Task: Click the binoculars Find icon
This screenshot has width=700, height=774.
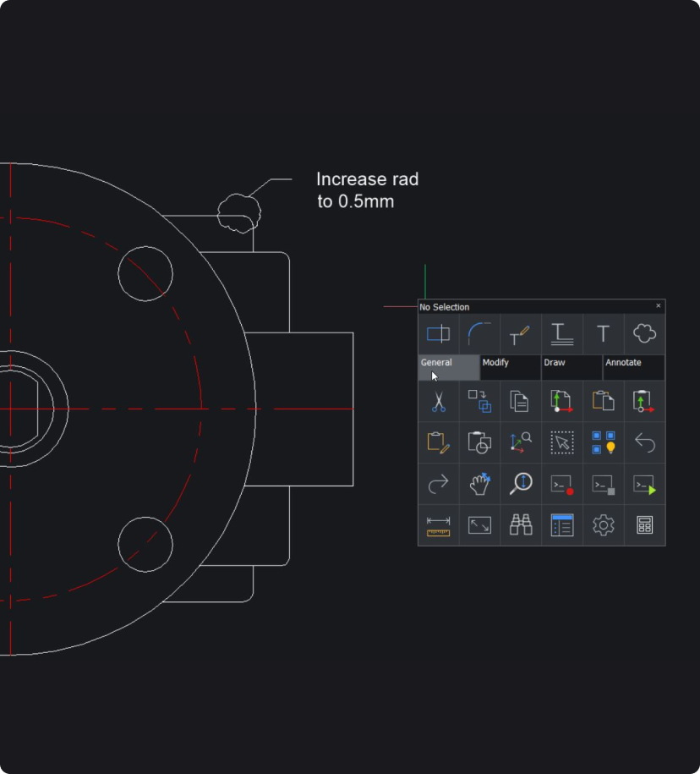Action: coord(521,525)
